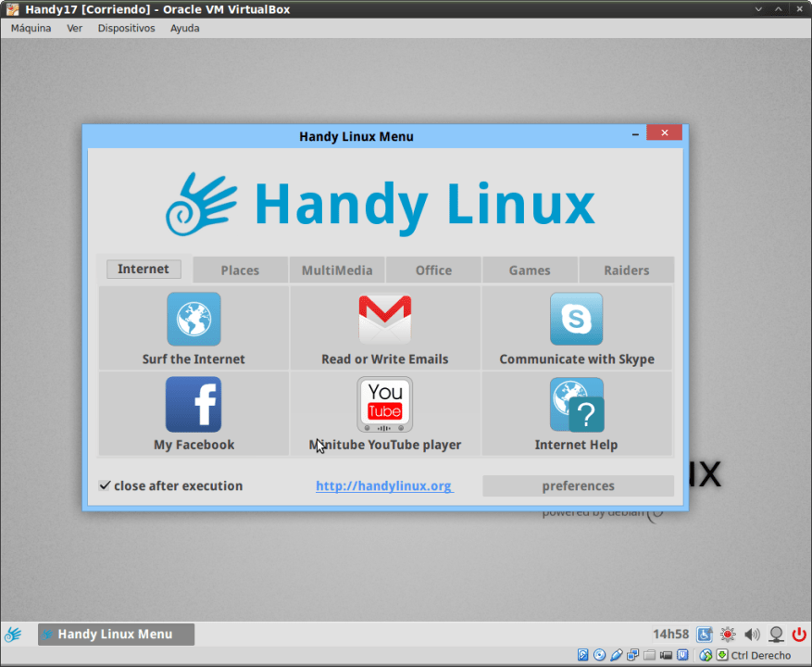Select the Office category
812x667 pixels.
(432, 270)
